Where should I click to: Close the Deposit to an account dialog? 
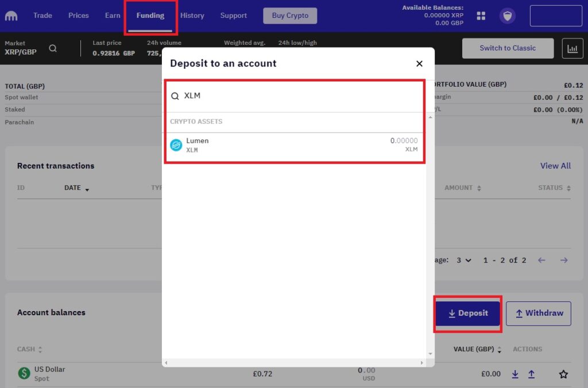(419, 64)
